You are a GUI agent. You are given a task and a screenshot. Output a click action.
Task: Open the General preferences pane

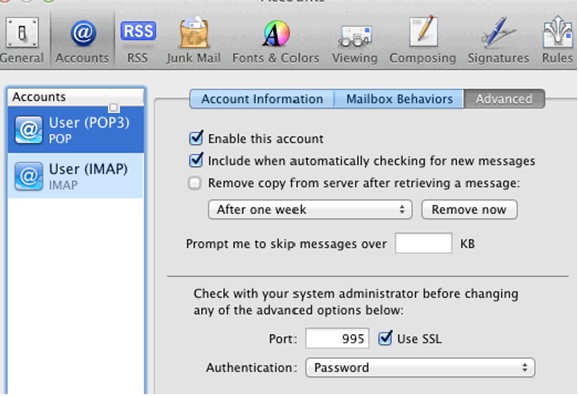[22, 41]
